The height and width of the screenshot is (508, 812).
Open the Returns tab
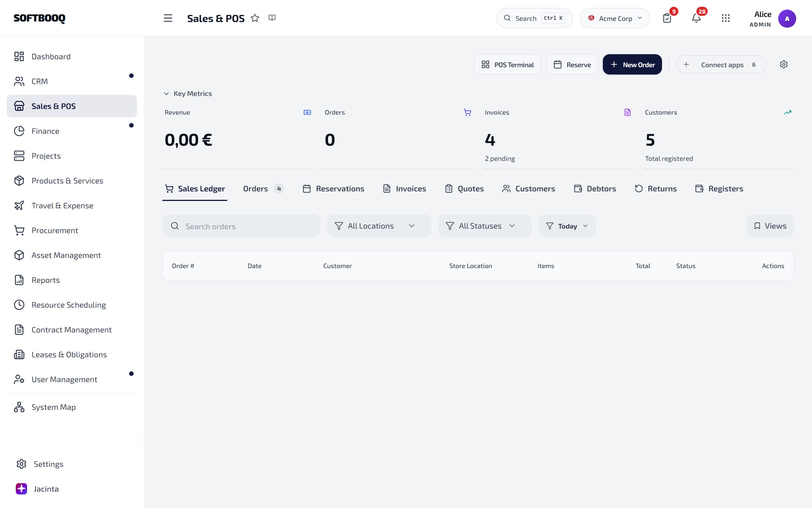656,189
